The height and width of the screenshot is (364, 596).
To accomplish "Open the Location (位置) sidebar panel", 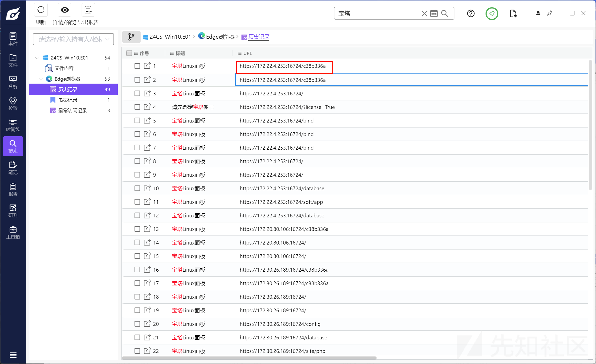I will click(13, 103).
